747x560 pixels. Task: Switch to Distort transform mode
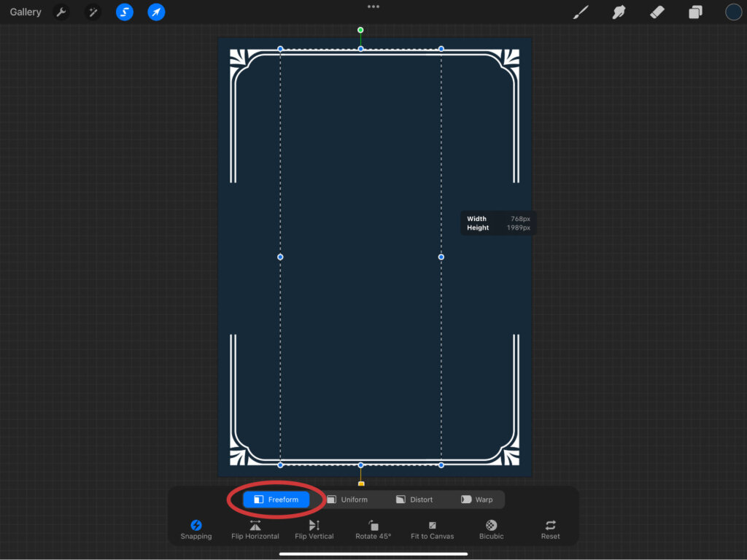pos(414,499)
